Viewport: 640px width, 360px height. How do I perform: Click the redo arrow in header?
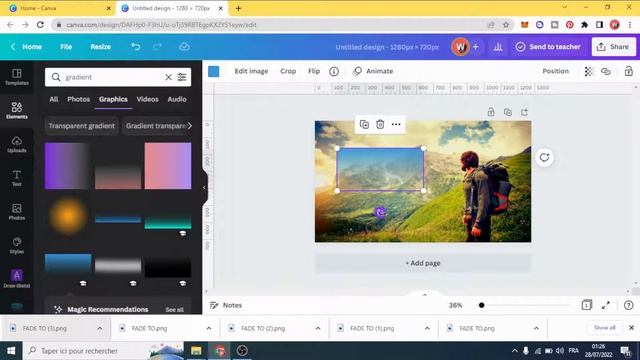coord(158,47)
